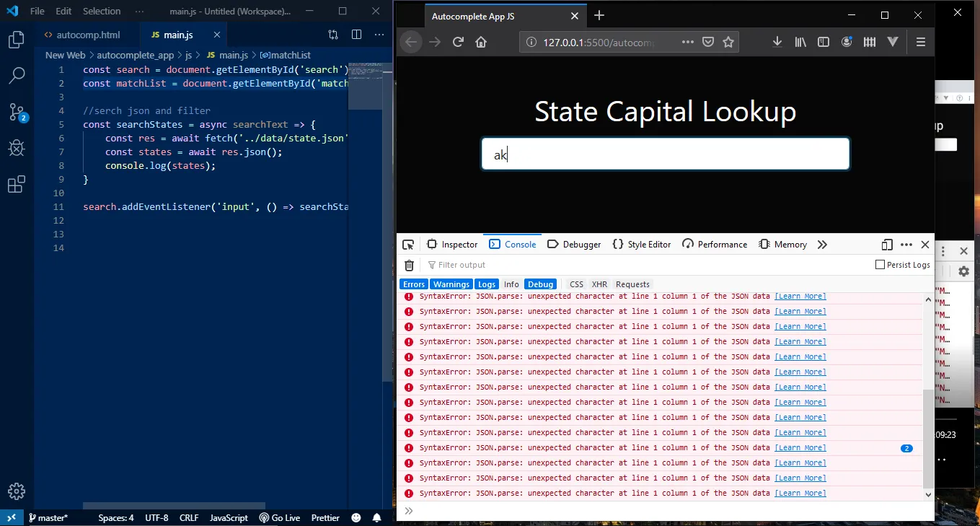The image size is (980, 526).
Task: Expand the hidden VS Code menu items
Action: coord(139,12)
